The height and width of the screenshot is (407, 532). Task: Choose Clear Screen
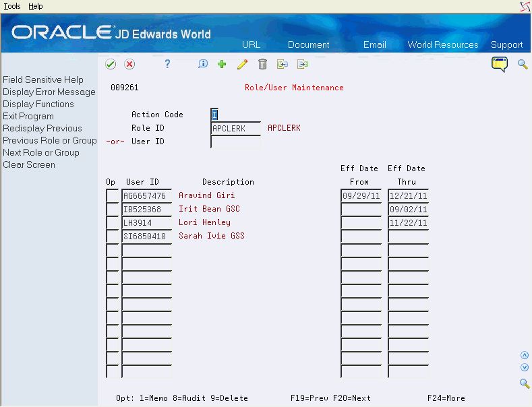click(x=29, y=165)
